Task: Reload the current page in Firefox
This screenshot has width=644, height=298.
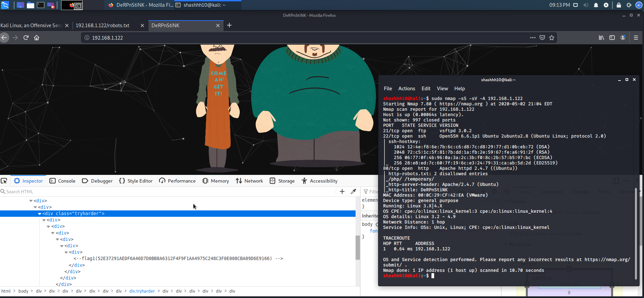Action: pos(26,38)
